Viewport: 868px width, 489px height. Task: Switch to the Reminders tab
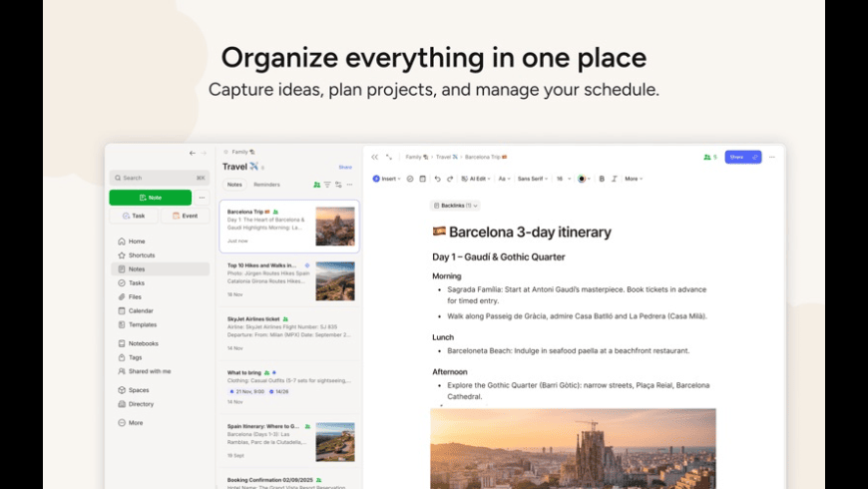(x=266, y=185)
